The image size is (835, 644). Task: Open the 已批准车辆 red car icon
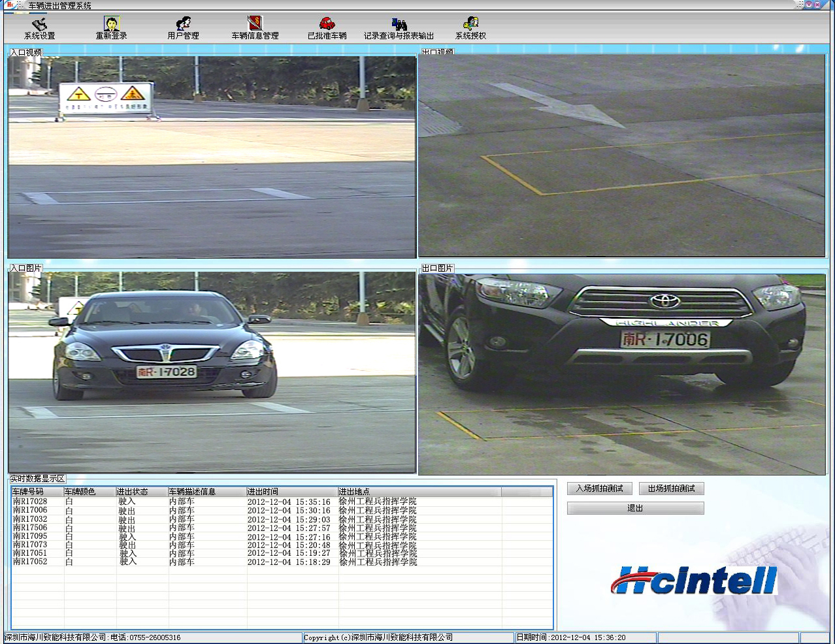tap(327, 25)
